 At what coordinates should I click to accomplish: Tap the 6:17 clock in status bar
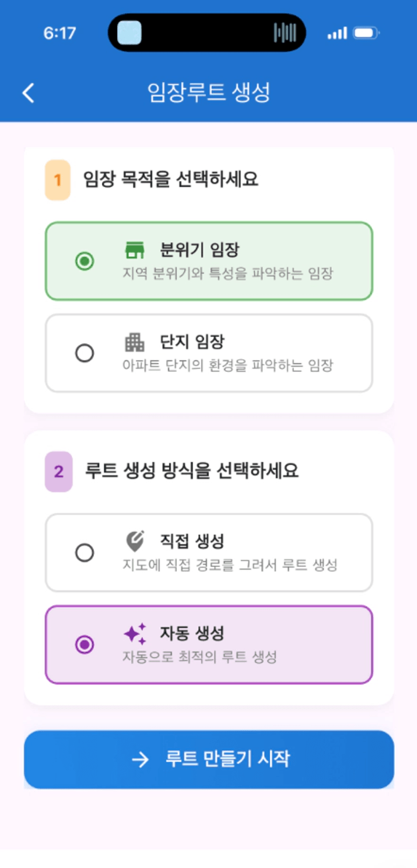[x=59, y=33]
